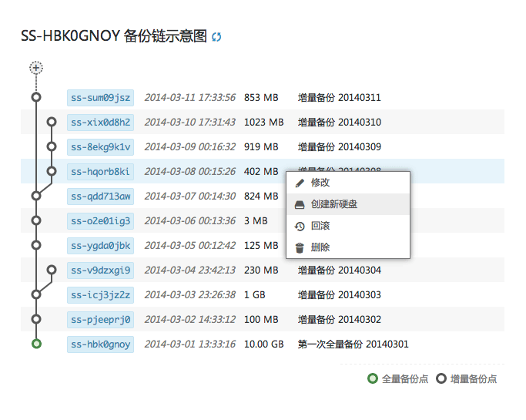Image resolution: width=526 pixels, height=420 pixels.
Task: Choose 创建新硬盘 from the context menu
Action: pyautogui.click(x=333, y=205)
